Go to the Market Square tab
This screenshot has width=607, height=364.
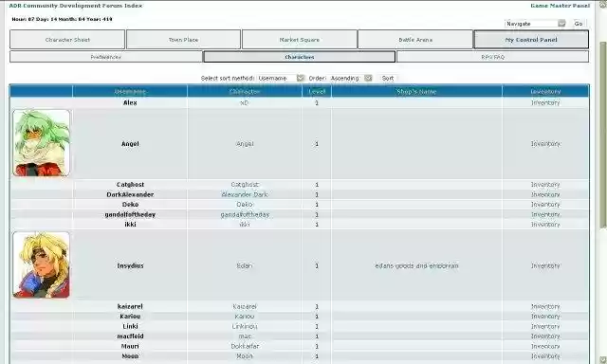[x=300, y=40]
